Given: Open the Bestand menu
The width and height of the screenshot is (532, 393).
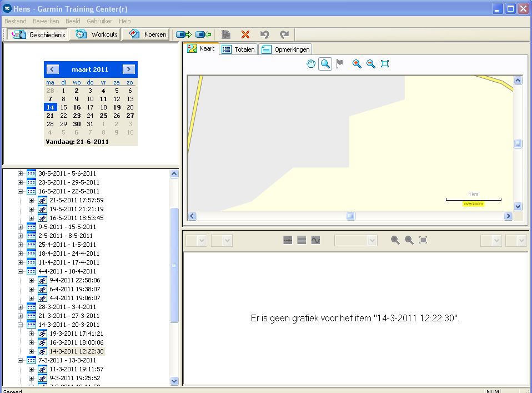Looking at the screenshot, I should click(15, 21).
